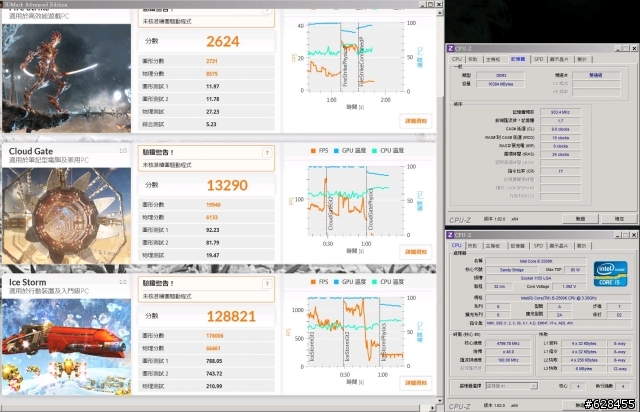Click the Intel Core i5 logo in CPU-Z

point(611,274)
